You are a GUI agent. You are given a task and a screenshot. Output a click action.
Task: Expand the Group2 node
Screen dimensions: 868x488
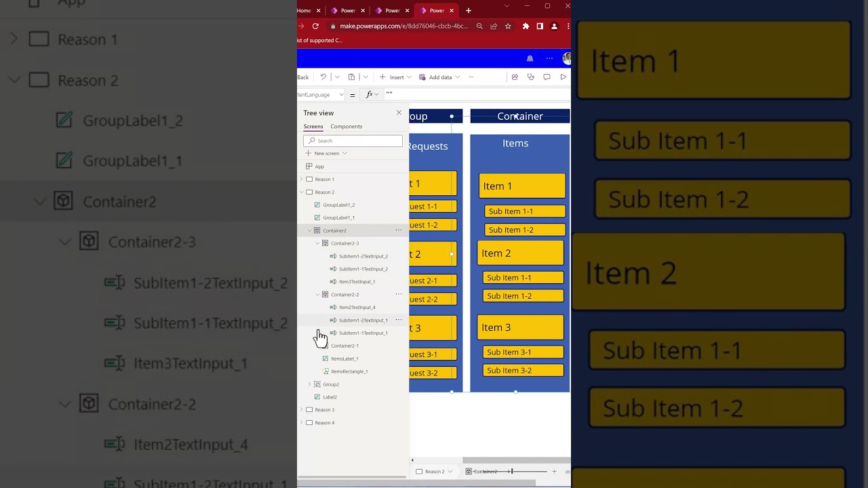click(310, 384)
